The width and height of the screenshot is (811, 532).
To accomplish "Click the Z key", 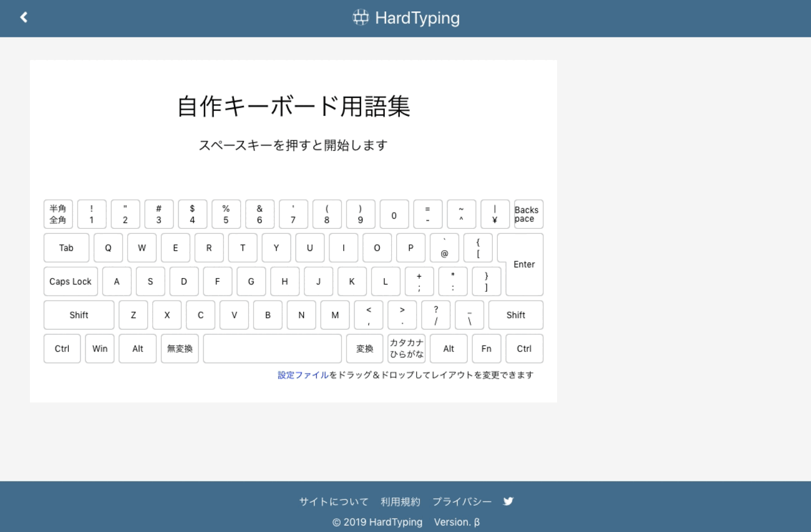I will (134, 315).
